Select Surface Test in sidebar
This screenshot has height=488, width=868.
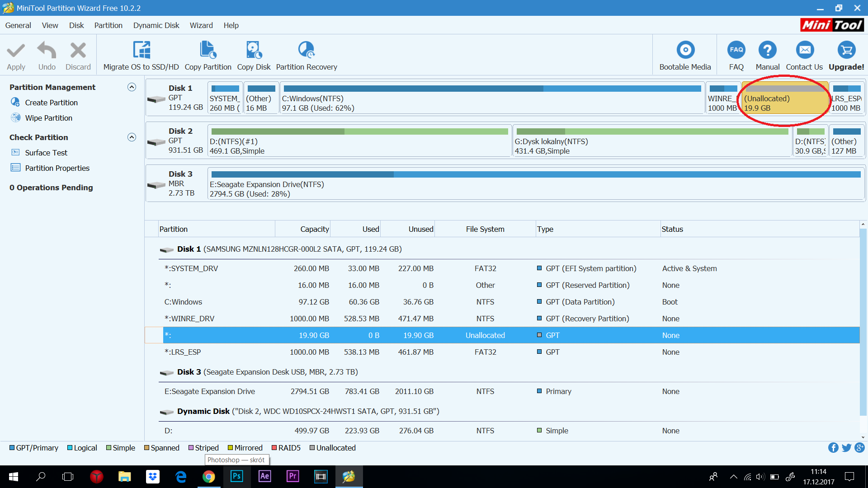coord(46,153)
